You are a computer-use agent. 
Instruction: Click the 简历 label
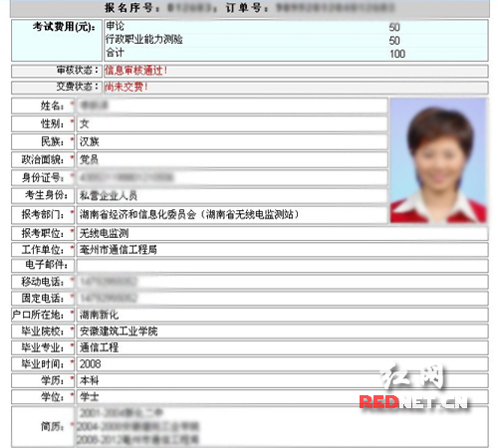tap(53, 426)
